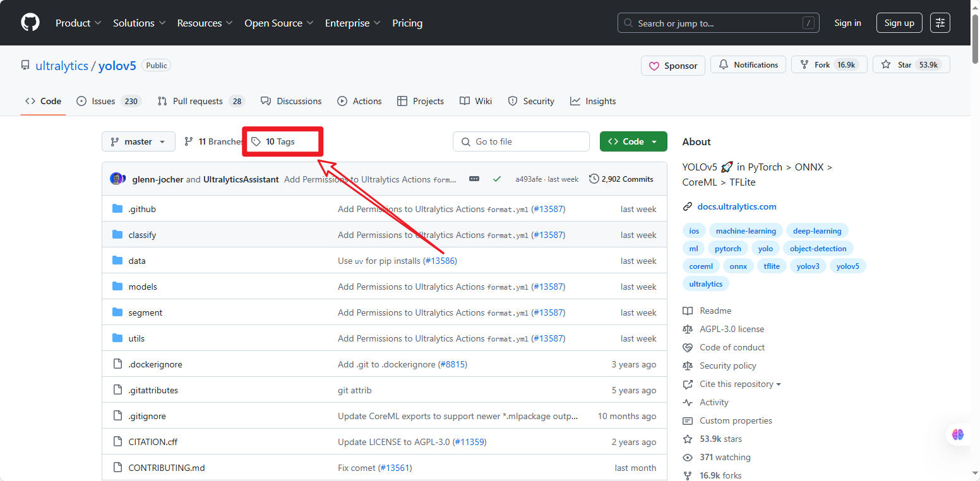
Task: Open glenn-jocher author link
Action: [158, 179]
